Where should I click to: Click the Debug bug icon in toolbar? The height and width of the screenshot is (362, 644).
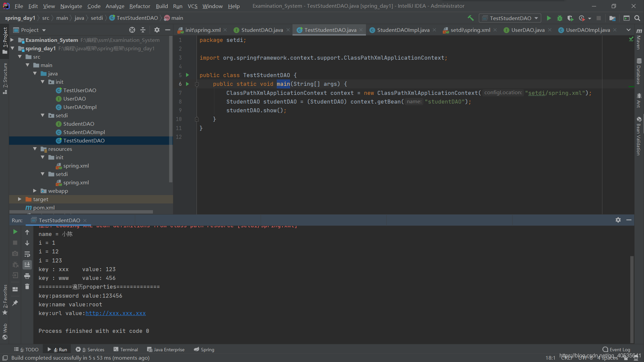pyautogui.click(x=559, y=18)
